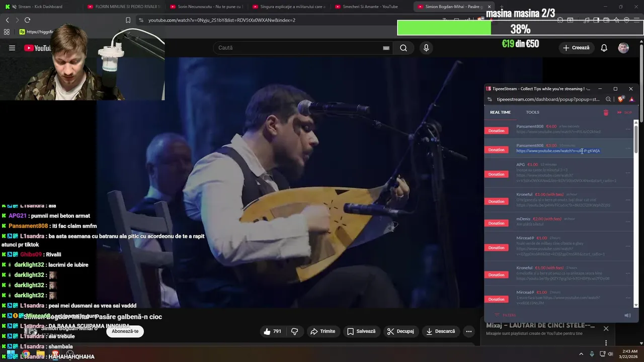Open YouTube notifications bell

tap(604, 48)
